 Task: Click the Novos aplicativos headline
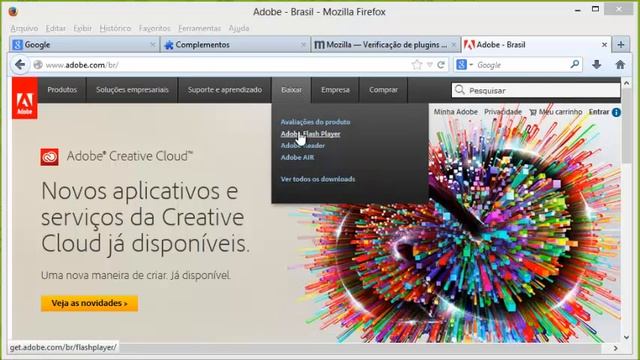click(x=145, y=217)
